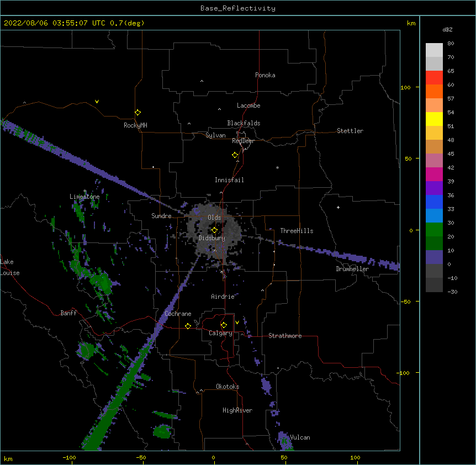Click the ThreeHills town label

(x=297, y=231)
